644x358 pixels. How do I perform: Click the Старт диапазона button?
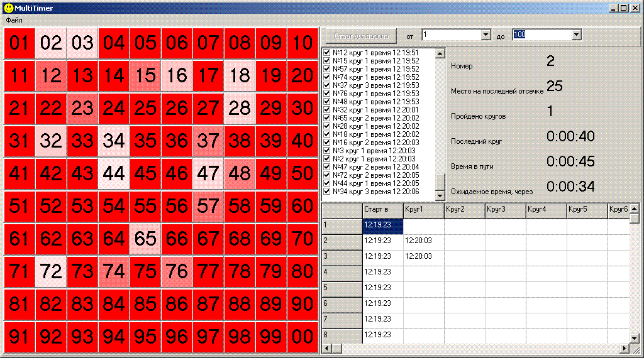click(x=361, y=36)
